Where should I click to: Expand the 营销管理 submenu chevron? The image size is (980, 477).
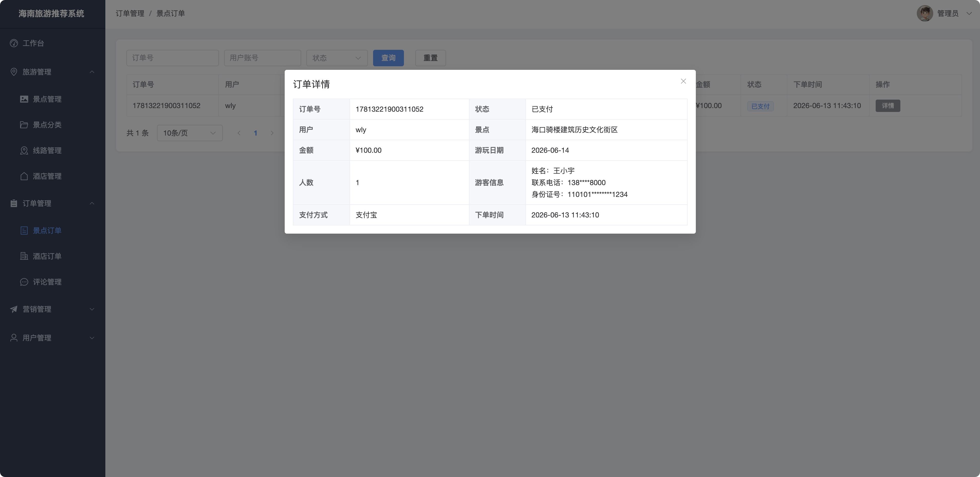click(x=92, y=309)
